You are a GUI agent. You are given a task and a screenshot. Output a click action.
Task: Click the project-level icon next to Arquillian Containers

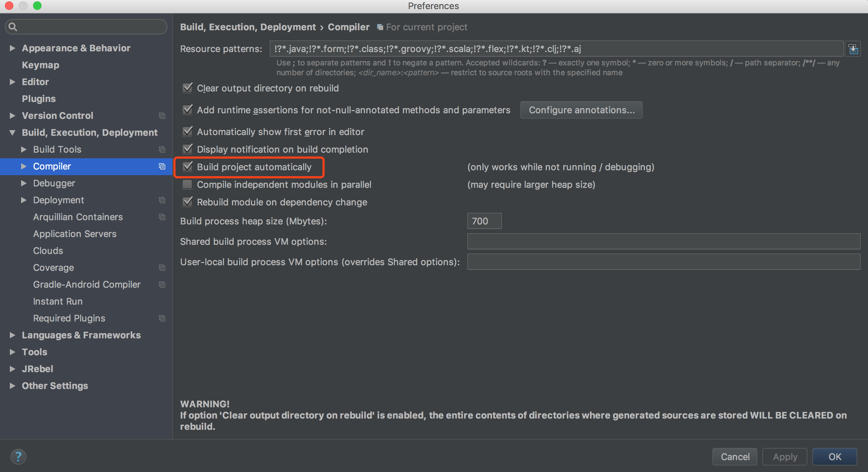tap(162, 217)
